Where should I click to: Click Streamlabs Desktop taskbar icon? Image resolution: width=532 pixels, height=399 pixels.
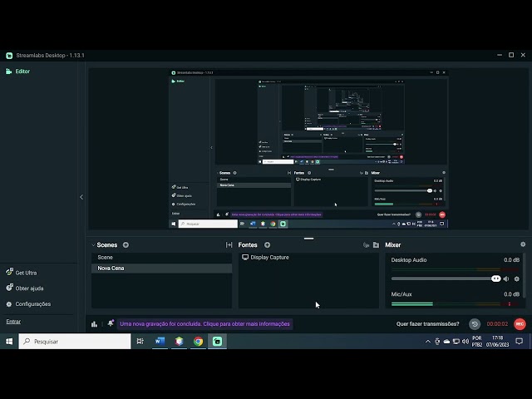coord(217,342)
